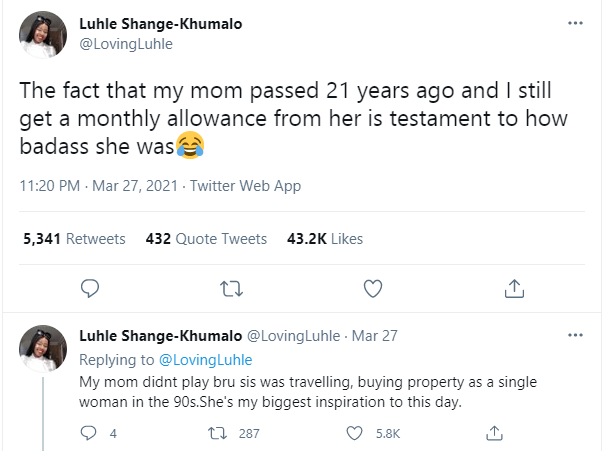Image resolution: width=607 pixels, height=451 pixels.
Task: View the 5,341 Retweets list
Action: (73, 239)
